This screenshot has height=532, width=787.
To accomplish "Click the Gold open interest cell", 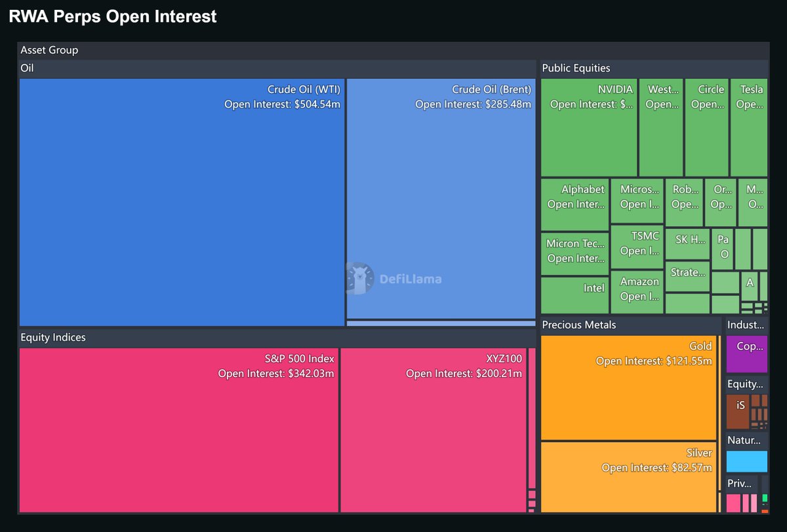I will 628,388.
